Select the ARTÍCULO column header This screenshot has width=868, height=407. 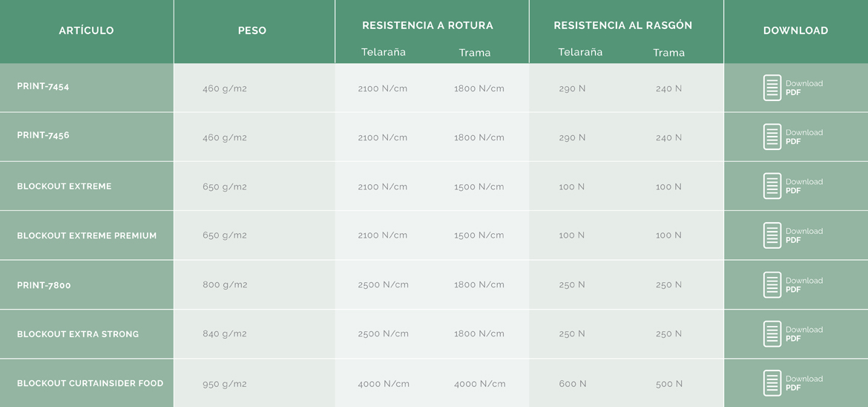[86, 30]
